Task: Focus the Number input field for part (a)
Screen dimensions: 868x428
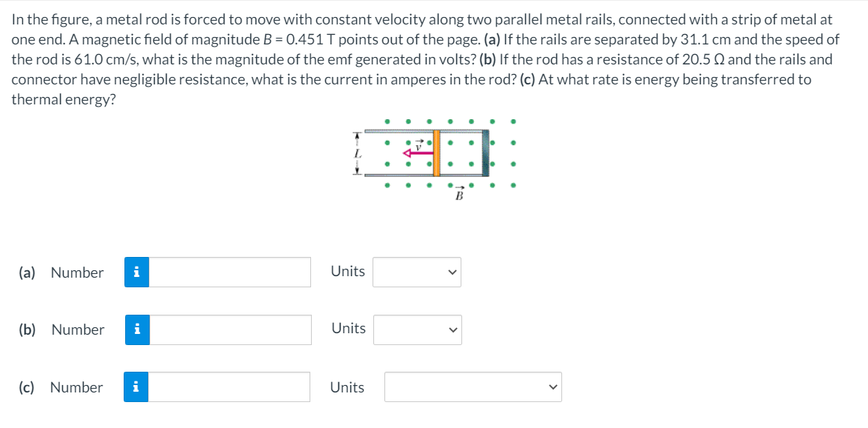Action: click(x=230, y=272)
